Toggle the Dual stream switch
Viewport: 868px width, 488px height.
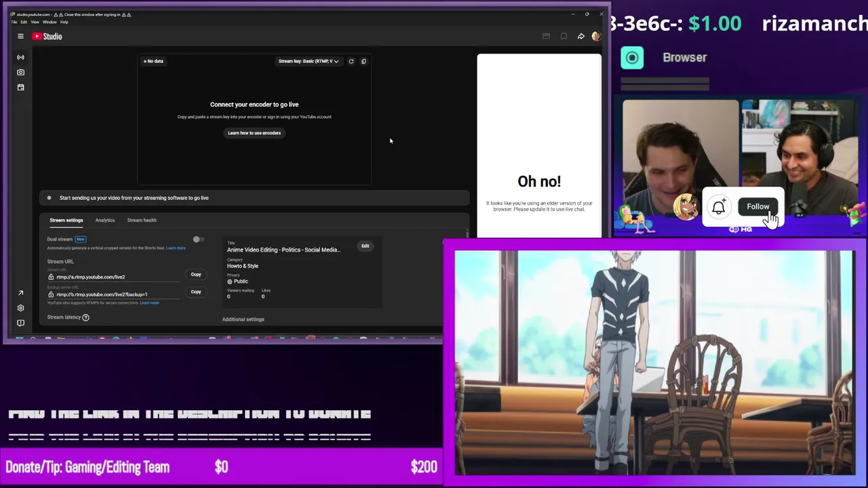(x=197, y=239)
